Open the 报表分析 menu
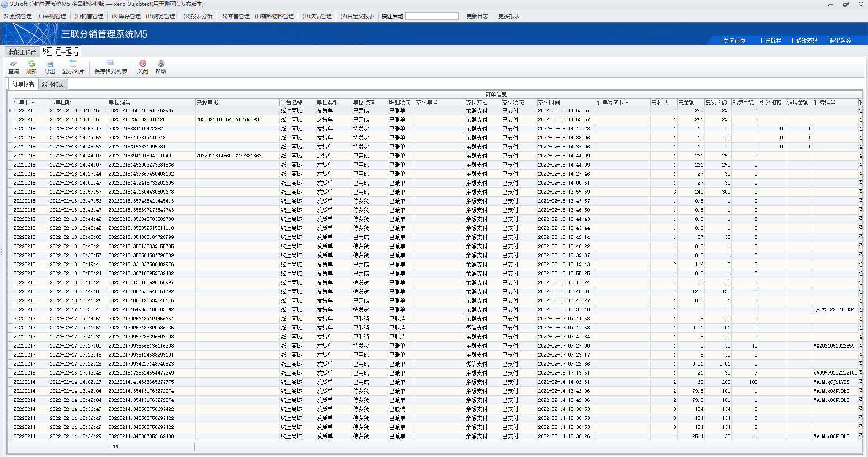This screenshot has width=868, height=457. (198, 16)
